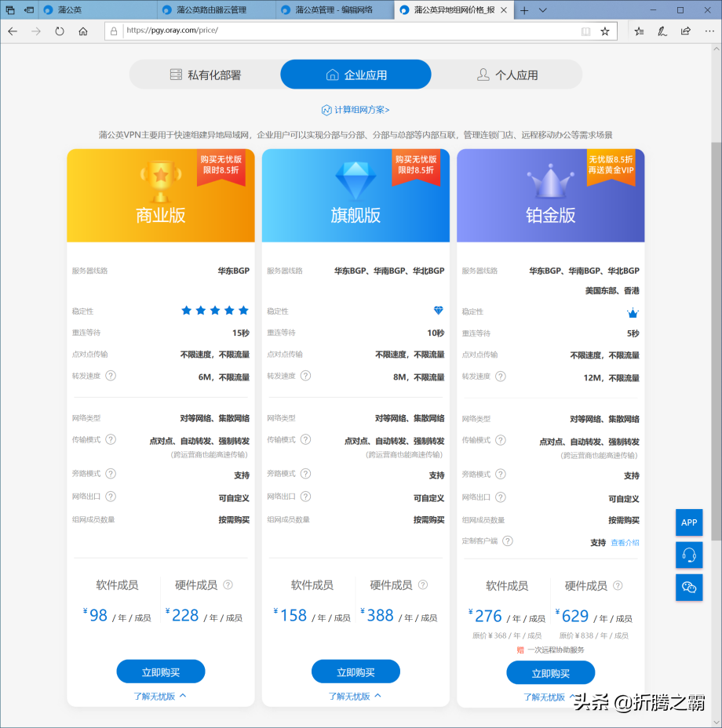Click 立即购买 for 旗舰版
The height and width of the screenshot is (728, 722).
[x=356, y=672]
